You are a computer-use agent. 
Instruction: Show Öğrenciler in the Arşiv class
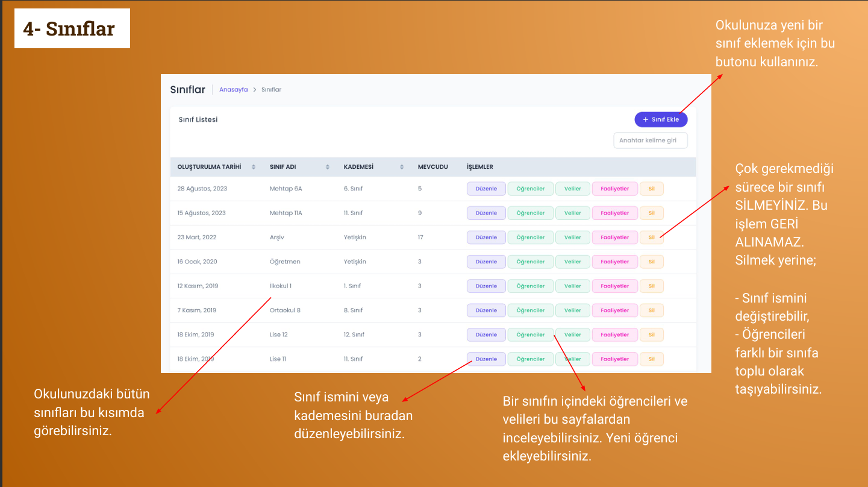click(x=531, y=237)
